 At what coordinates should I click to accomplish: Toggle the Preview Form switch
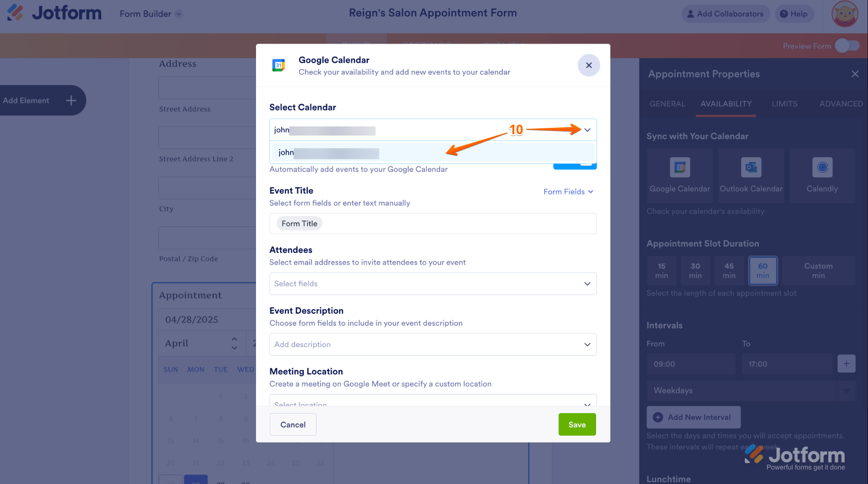[x=847, y=46]
